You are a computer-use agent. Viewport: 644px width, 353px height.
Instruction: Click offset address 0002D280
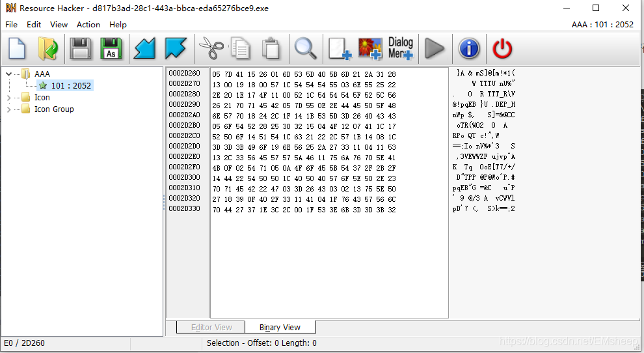184,94
